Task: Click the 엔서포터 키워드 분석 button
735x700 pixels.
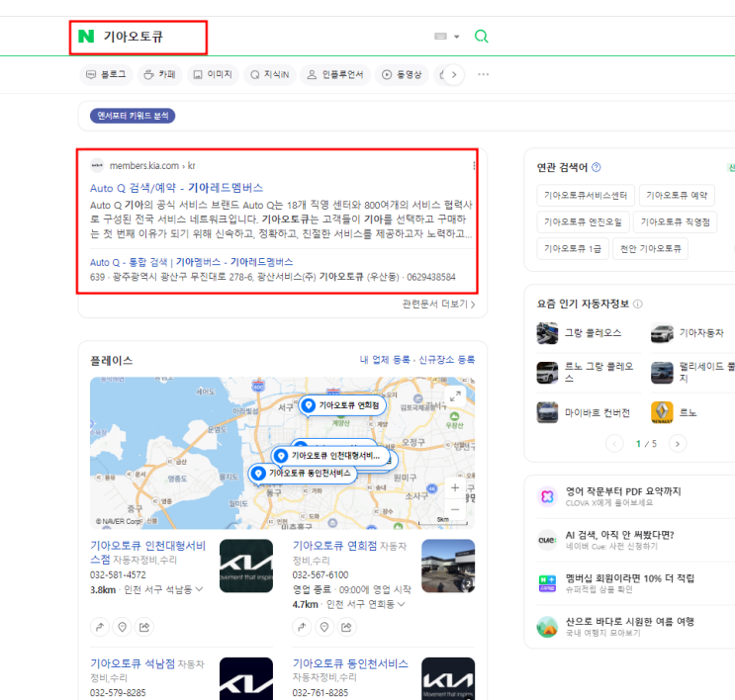Action: [x=133, y=116]
